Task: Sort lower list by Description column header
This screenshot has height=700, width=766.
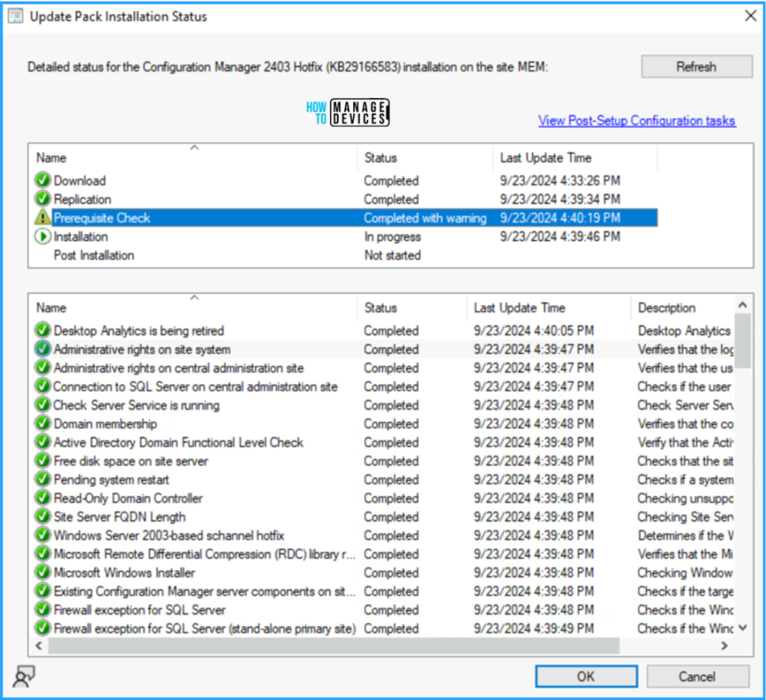Action: click(683, 307)
